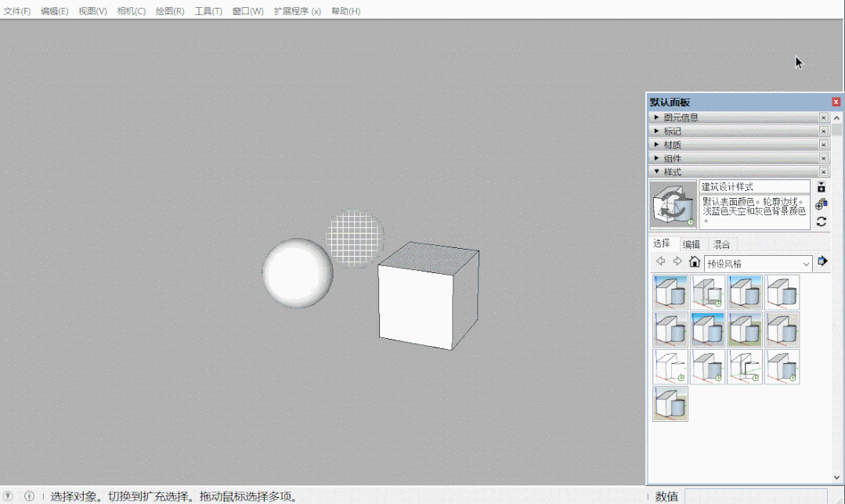Open the 绘图(R) menu
This screenshot has width=845, height=504.
pos(170,11)
